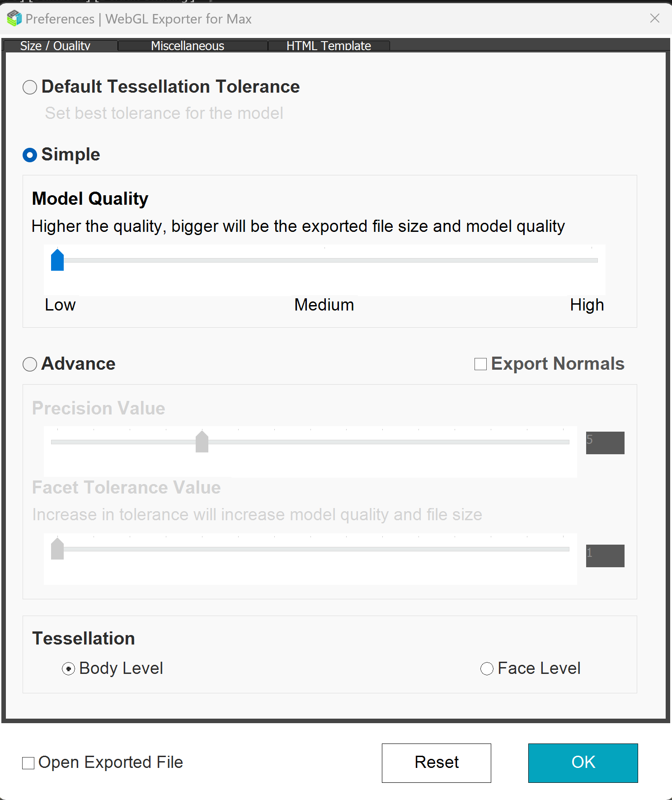
Task: Select Face Level tessellation
Action: 487,669
